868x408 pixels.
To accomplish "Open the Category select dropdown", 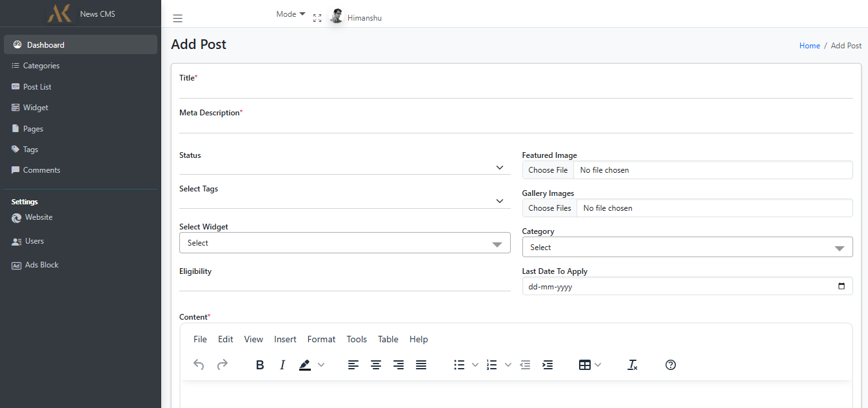I will [x=687, y=248].
